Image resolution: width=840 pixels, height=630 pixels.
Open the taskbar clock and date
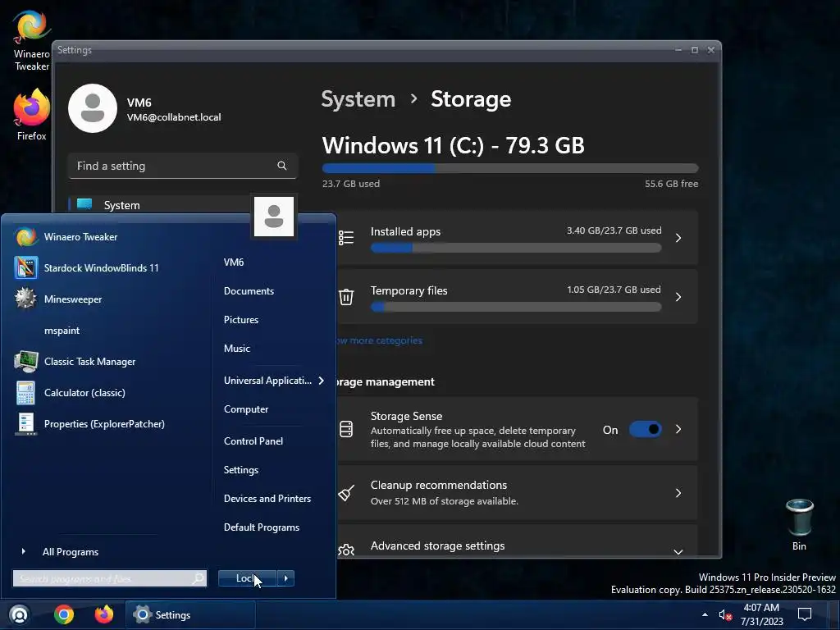pos(761,614)
